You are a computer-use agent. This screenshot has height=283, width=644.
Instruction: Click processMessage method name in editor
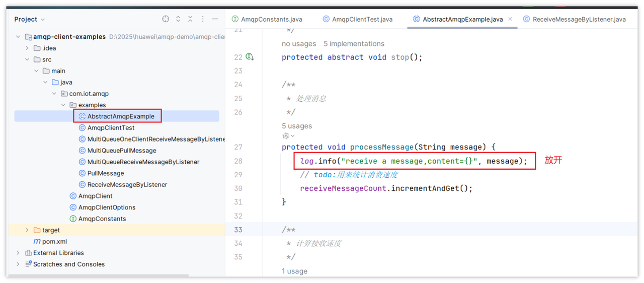pos(382,147)
